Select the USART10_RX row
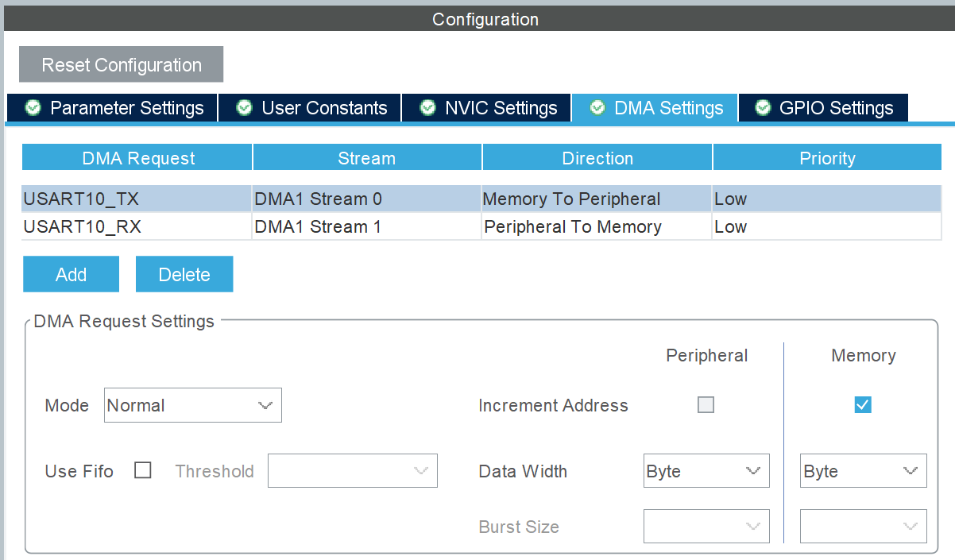955x560 pixels. pyautogui.click(x=481, y=226)
